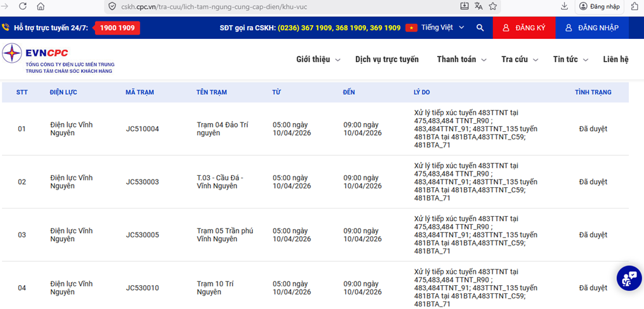The image size is (644, 309).
Task: Open Dịch vụ trực tuyến menu item
Action: 386,60
